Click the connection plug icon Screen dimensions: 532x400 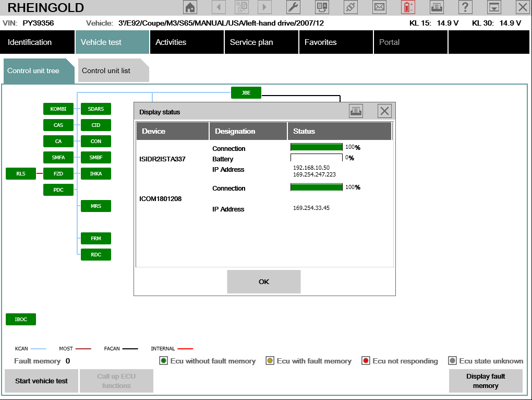point(350,7)
